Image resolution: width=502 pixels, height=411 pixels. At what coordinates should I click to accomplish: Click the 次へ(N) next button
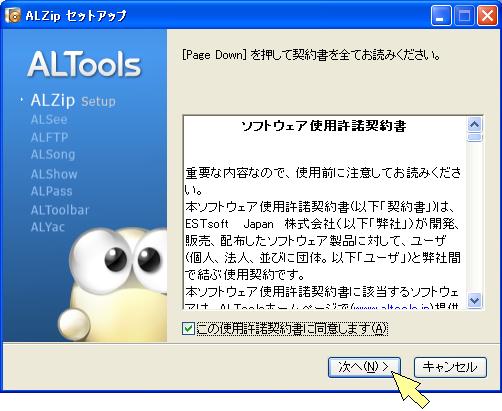tap(364, 367)
